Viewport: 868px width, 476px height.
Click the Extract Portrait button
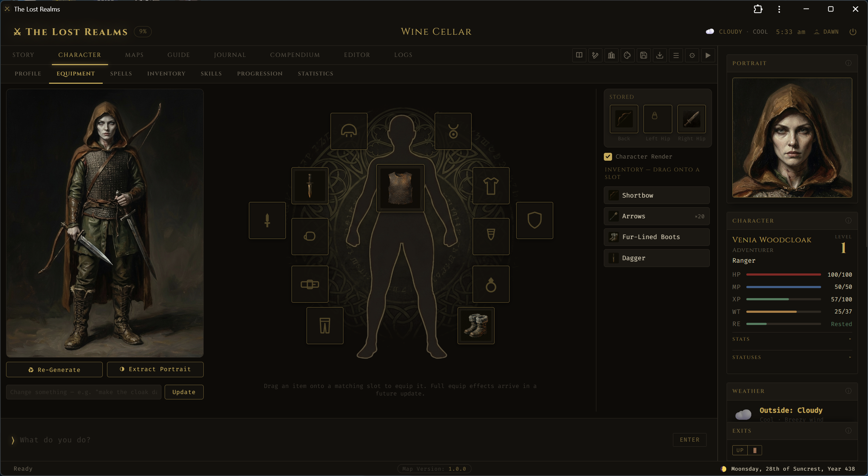155,369
